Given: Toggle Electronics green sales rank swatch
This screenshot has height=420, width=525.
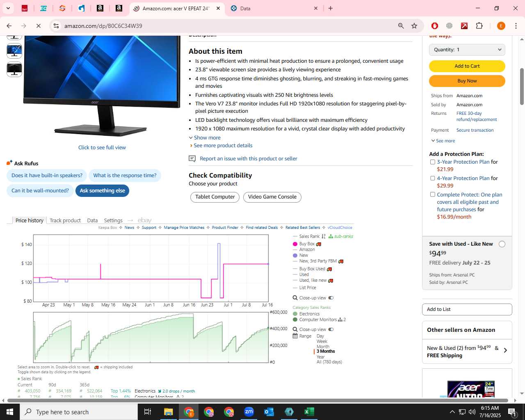Looking at the screenshot, I should tap(295, 314).
